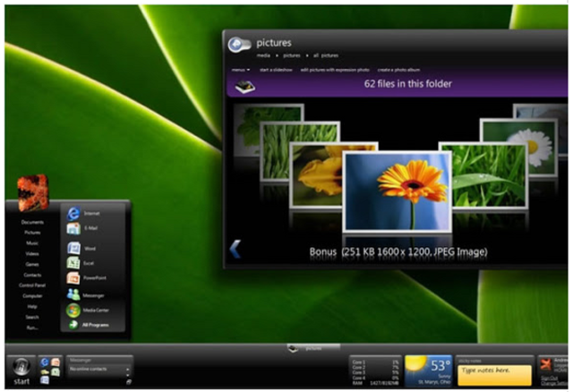Viewport: 573px width, 392px height.
Task: Open Contacts in start menu
Action: click(32, 275)
